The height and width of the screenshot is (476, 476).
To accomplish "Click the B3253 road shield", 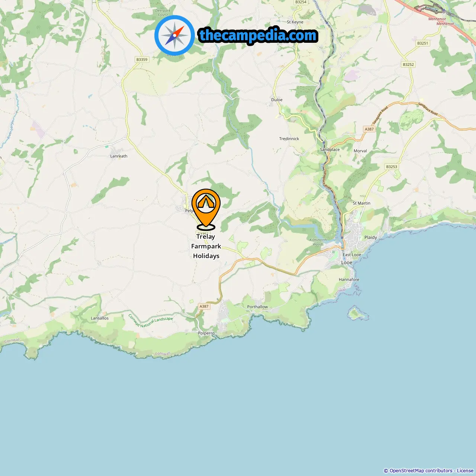I will [x=392, y=167].
